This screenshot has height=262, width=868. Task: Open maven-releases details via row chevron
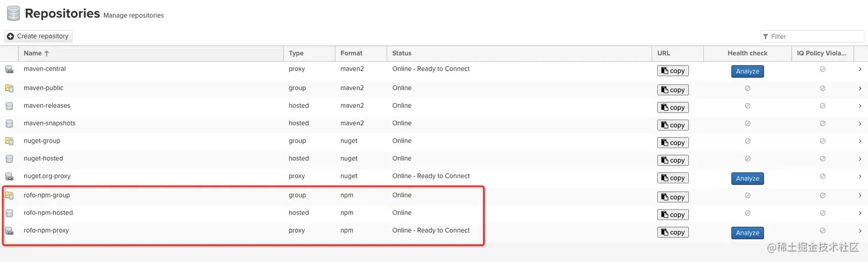pos(861,106)
